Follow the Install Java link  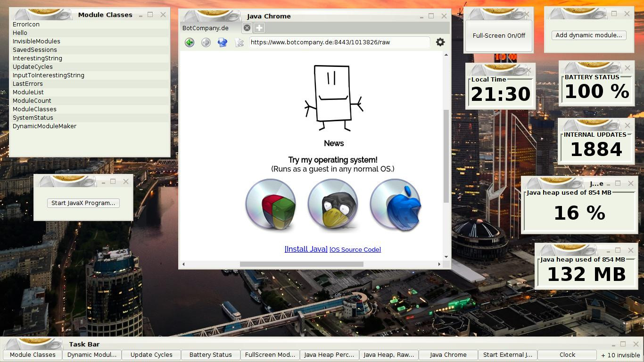(306, 249)
